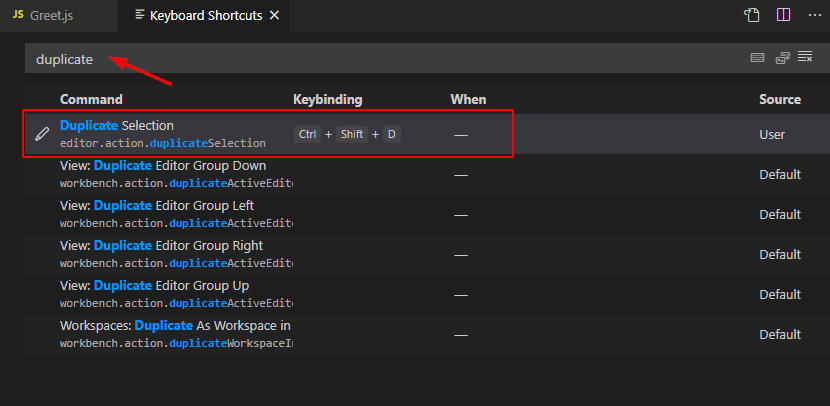Toggle Sort by Precedence icon

click(x=783, y=58)
